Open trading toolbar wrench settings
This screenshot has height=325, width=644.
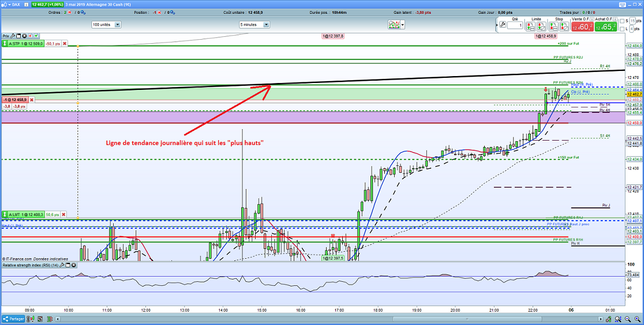point(503,25)
